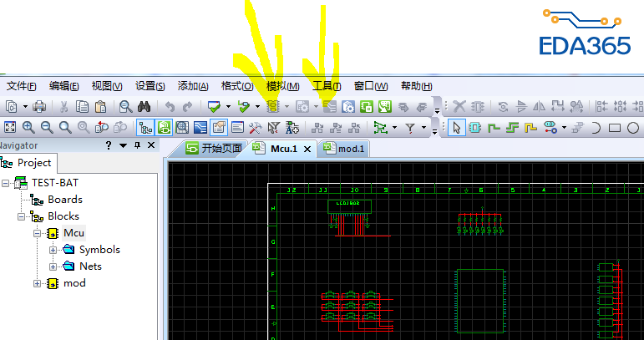Toggle the blue nets panel icon

tap(200, 128)
